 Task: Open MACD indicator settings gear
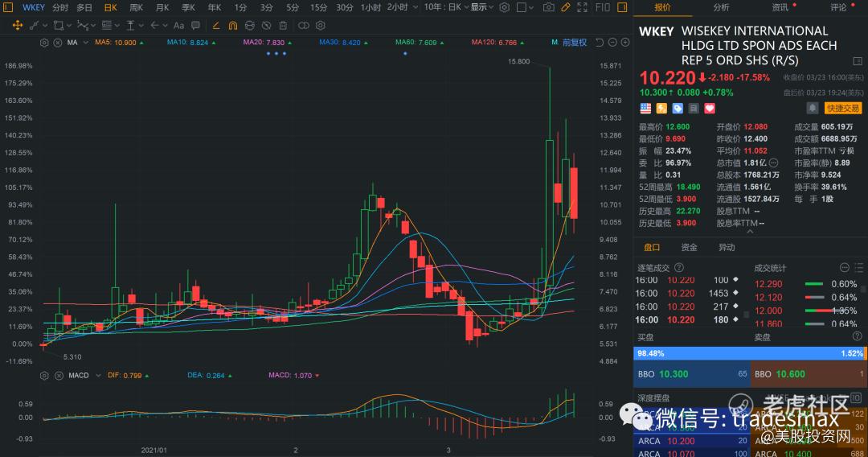(x=44, y=376)
